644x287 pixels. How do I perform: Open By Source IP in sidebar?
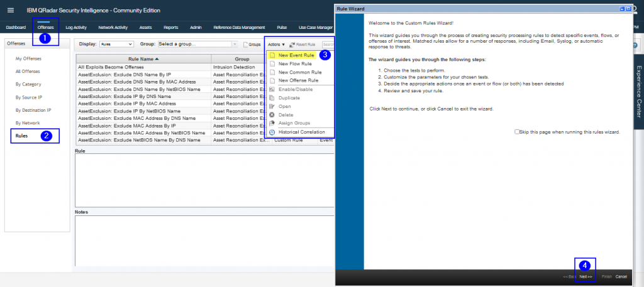(29, 97)
